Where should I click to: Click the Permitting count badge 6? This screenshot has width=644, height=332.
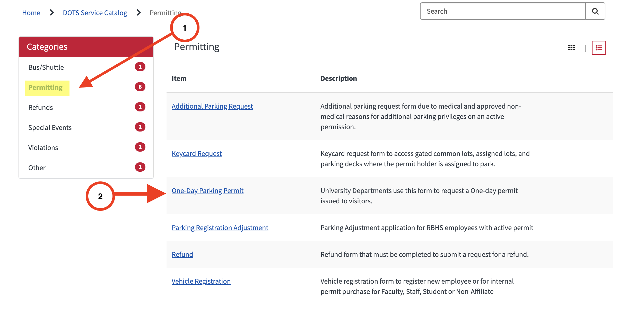[140, 87]
